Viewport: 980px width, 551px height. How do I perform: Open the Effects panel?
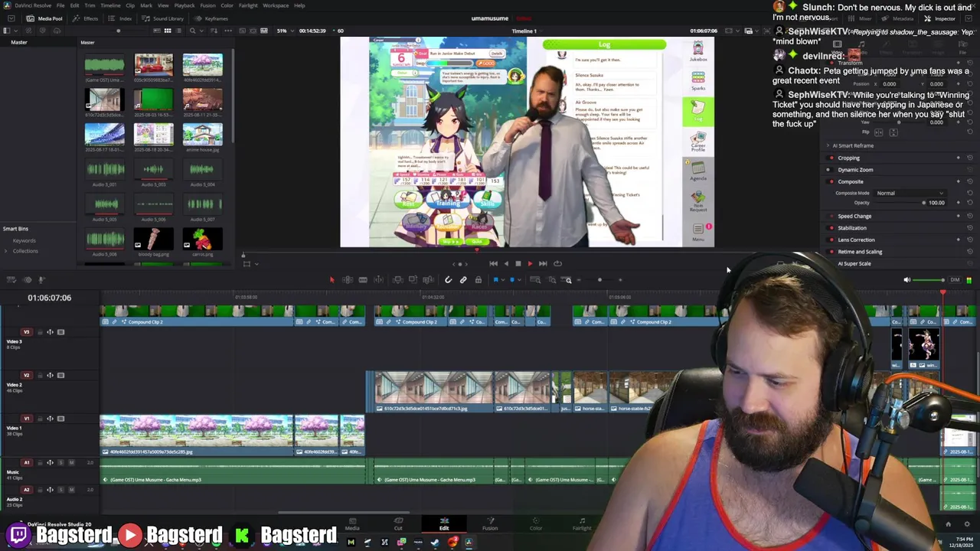[85, 18]
